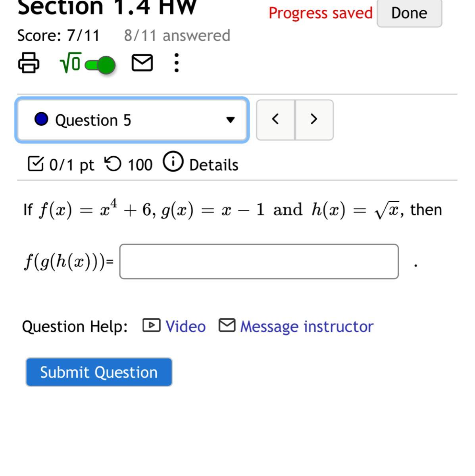Toggle the green MathQuill switch

tap(100, 65)
